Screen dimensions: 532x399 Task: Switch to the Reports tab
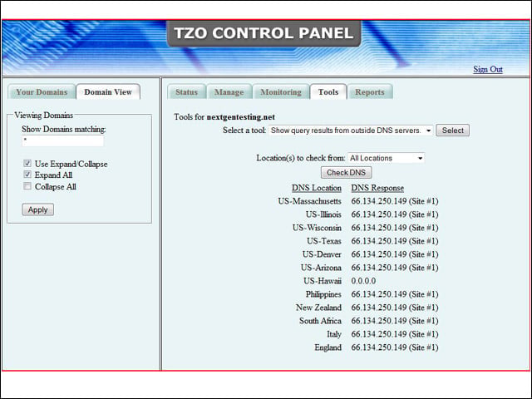[x=370, y=92]
